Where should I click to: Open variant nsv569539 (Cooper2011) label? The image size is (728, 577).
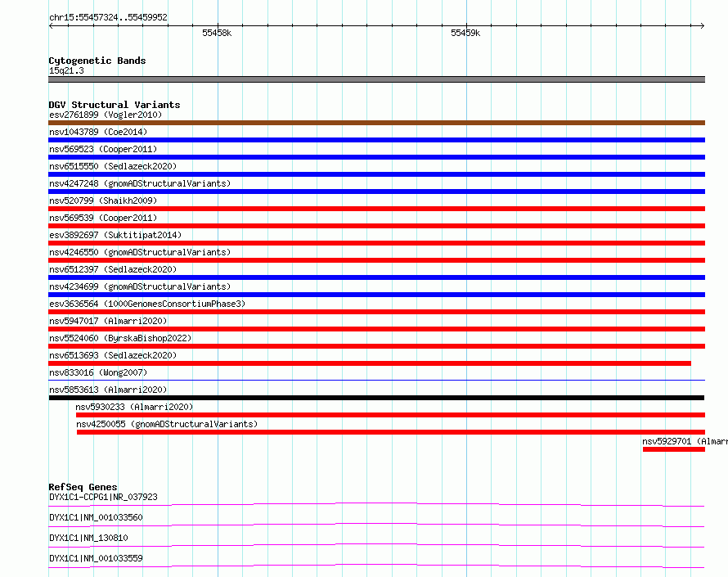click(103, 218)
